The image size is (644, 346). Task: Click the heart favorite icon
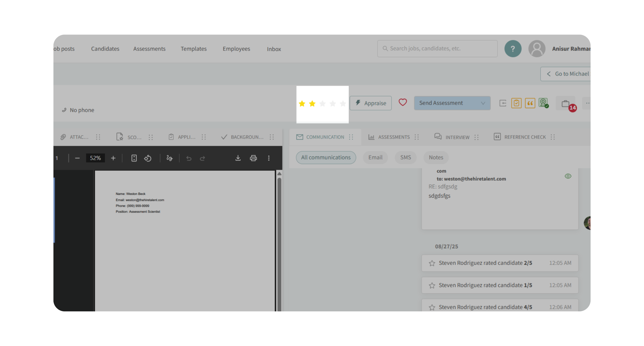402,102
